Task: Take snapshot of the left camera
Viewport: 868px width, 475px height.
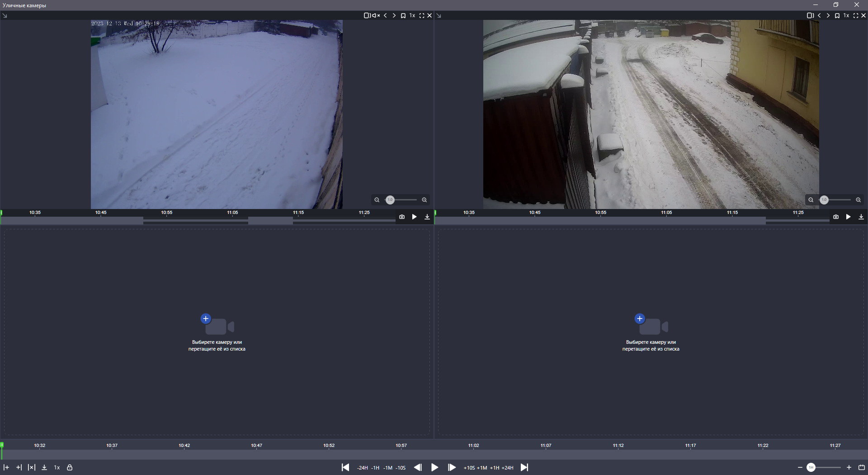Action: coord(402,217)
